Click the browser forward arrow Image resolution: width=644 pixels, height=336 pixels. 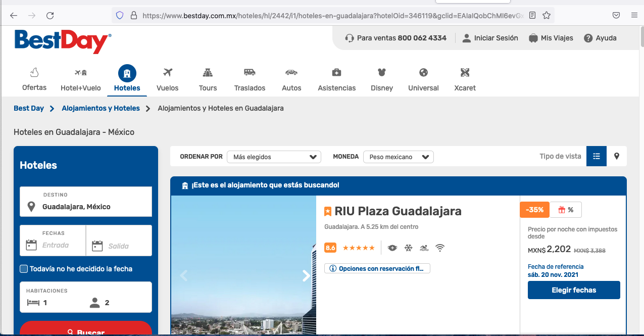tap(32, 16)
